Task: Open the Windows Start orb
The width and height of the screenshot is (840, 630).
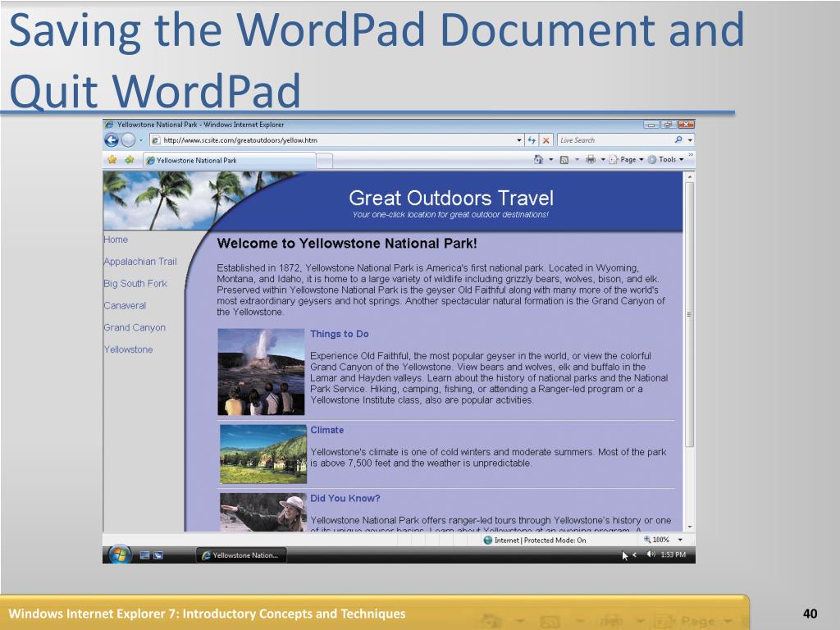Action: (120, 555)
